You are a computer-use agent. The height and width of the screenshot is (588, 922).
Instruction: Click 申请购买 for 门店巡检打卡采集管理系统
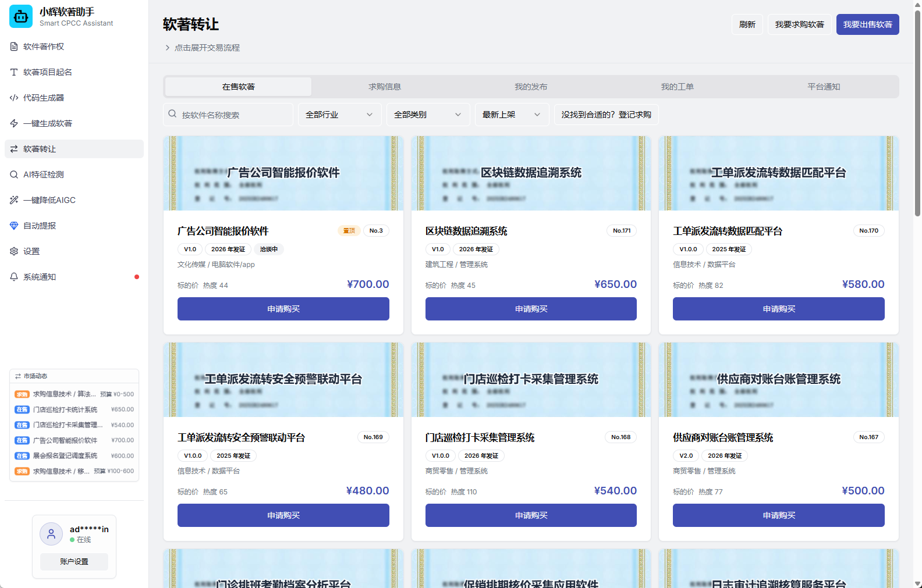[531, 515]
